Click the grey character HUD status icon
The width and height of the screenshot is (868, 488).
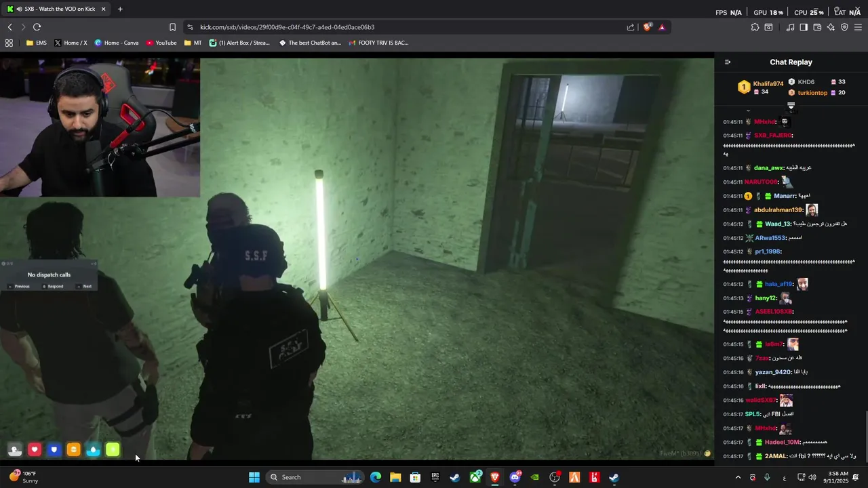pyautogui.click(x=15, y=449)
